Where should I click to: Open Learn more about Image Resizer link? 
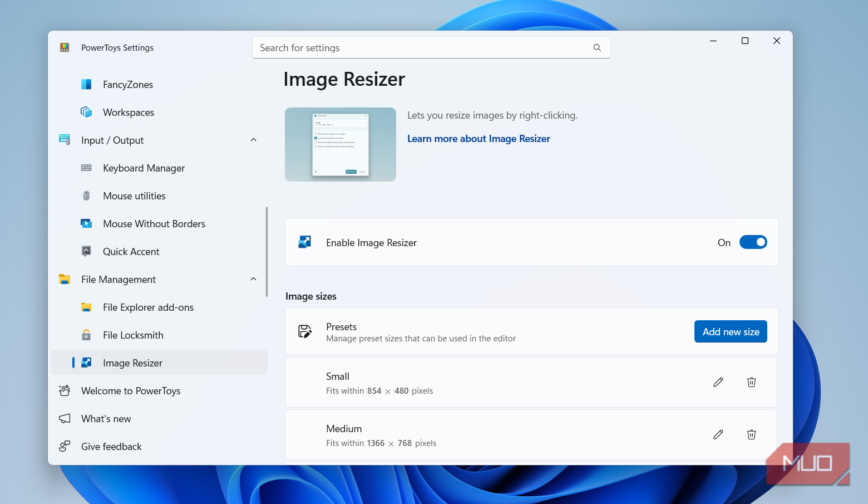coord(479,139)
